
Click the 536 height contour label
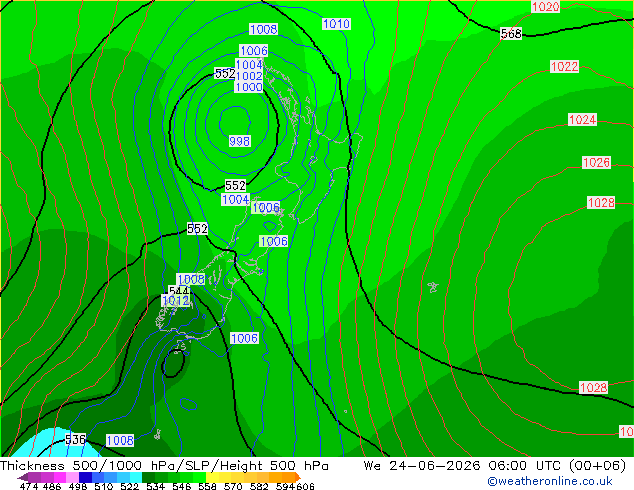click(76, 439)
